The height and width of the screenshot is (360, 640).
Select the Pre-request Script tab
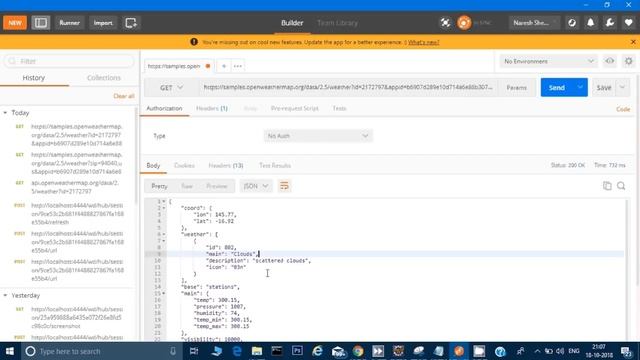click(294, 109)
